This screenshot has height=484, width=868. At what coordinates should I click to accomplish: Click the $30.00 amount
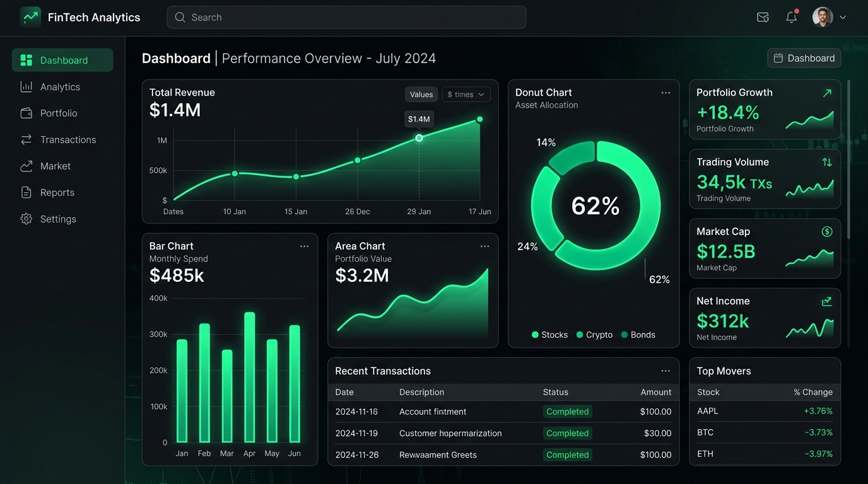click(659, 433)
